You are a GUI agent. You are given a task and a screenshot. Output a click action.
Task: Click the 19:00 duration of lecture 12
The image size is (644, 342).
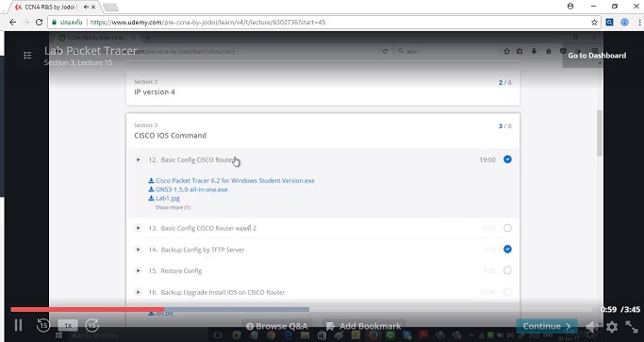point(487,160)
